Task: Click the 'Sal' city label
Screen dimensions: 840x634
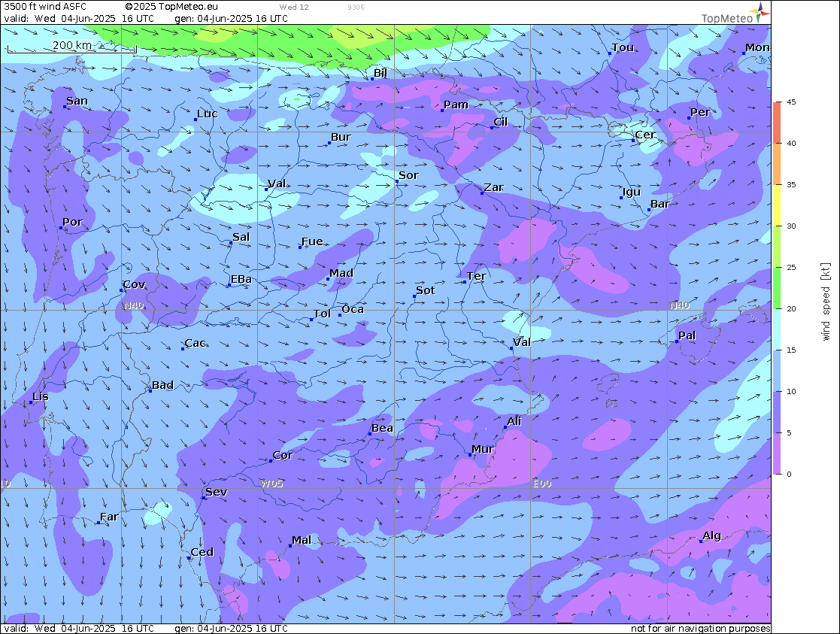Action: coord(241,237)
